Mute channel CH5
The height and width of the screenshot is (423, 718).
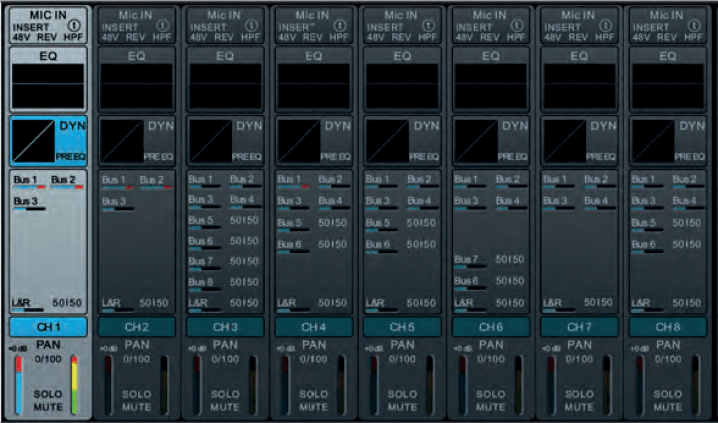pos(403,406)
